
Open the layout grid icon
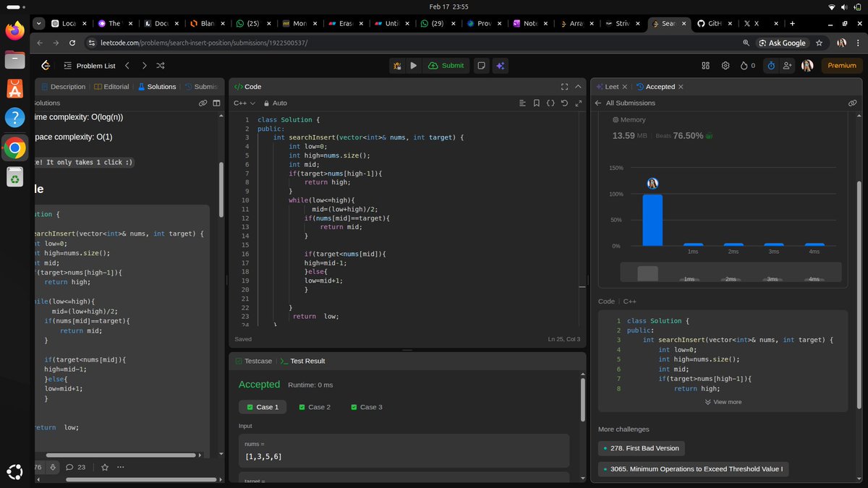[705, 65]
